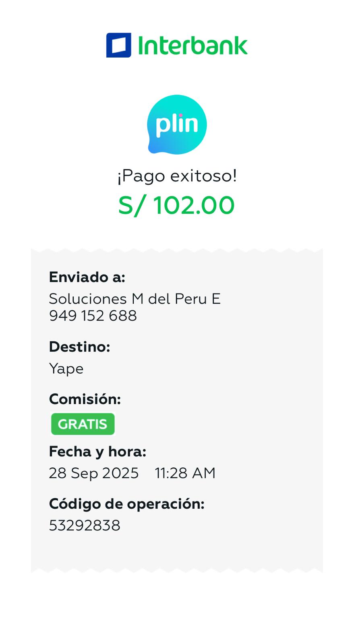Click the green Interbank wordmark text
This screenshot has height=644, width=354.
pyautogui.click(x=193, y=45)
